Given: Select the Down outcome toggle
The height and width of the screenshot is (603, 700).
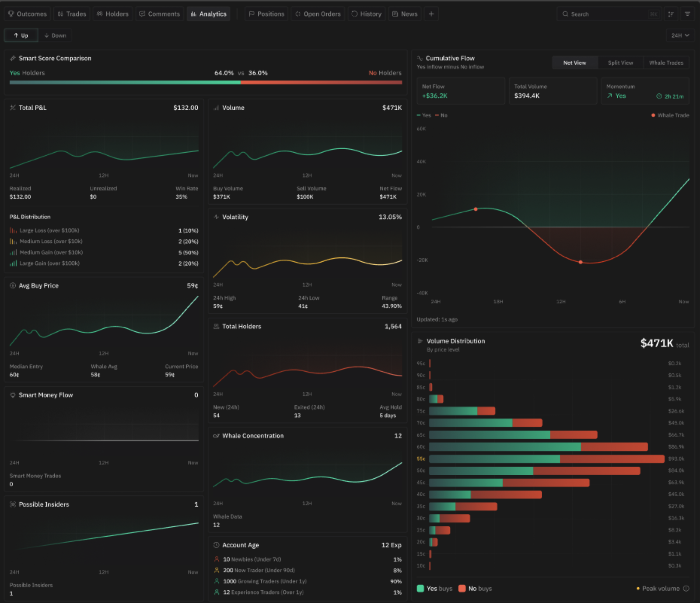Looking at the screenshot, I should 55,35.
